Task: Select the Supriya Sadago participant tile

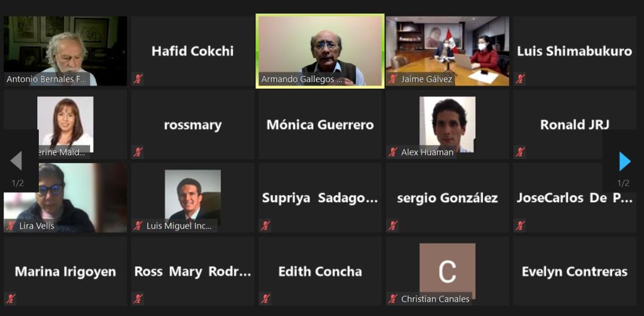Action: point(320,198)
